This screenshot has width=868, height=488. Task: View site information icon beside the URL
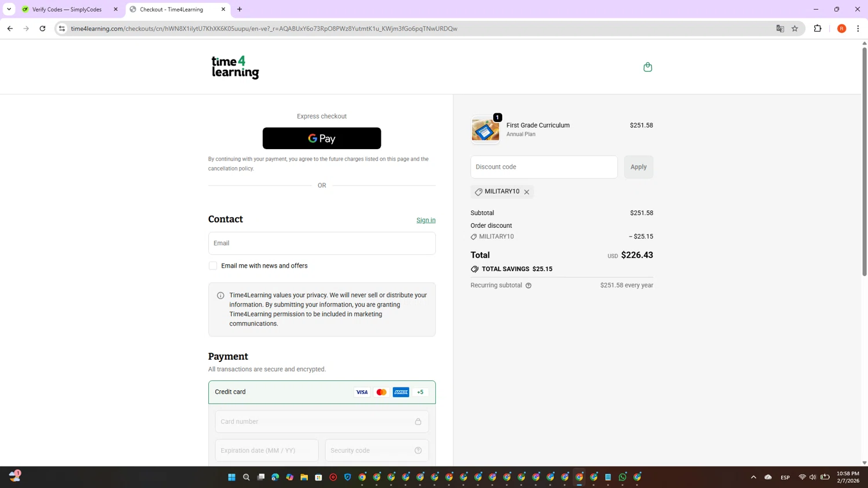(x=62, y=28)
